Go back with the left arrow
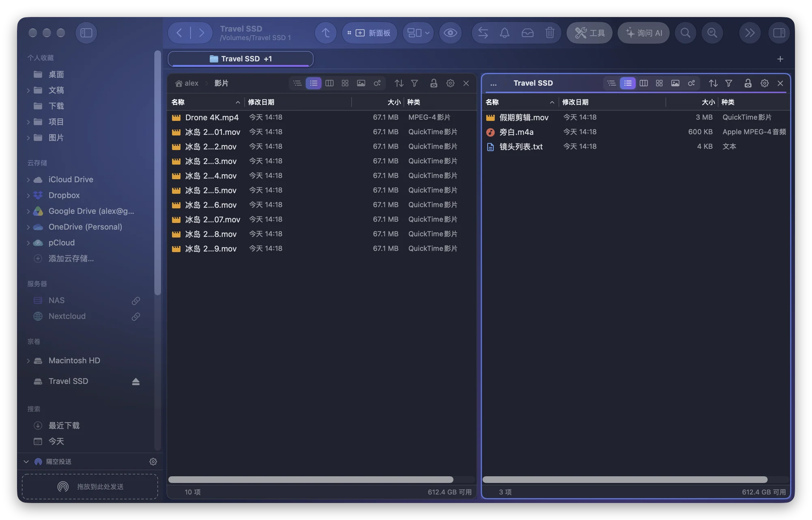812x520 pixels. click(x=179, y=33)
